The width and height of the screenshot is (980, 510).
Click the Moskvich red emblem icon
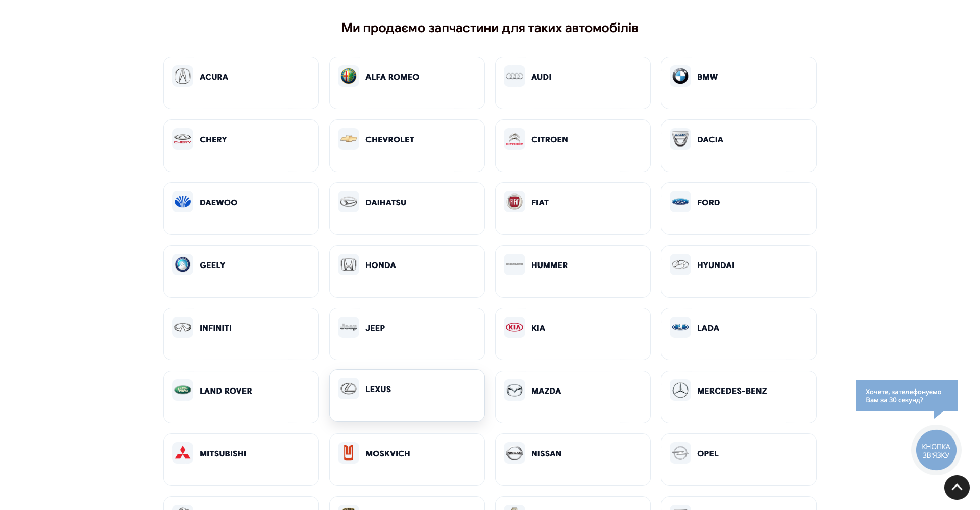click(x=349, y=453)
